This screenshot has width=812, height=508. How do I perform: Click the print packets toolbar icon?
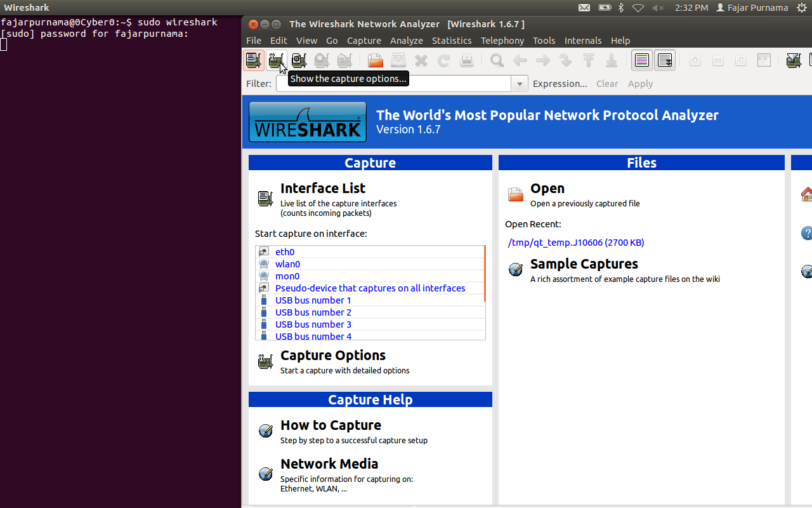pyautogui.click(x=467, y=60)
